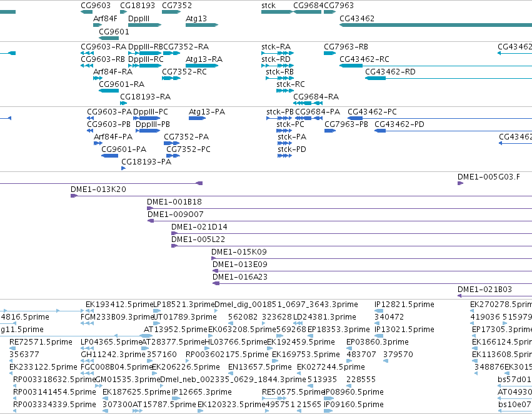Click the CG9684 gene label
The image size is (532, 414).
[308, 6]
